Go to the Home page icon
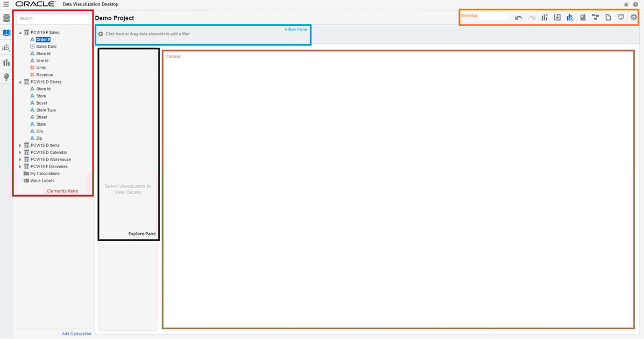Viewport: 644px width, 339px height. tap(626, 4)
